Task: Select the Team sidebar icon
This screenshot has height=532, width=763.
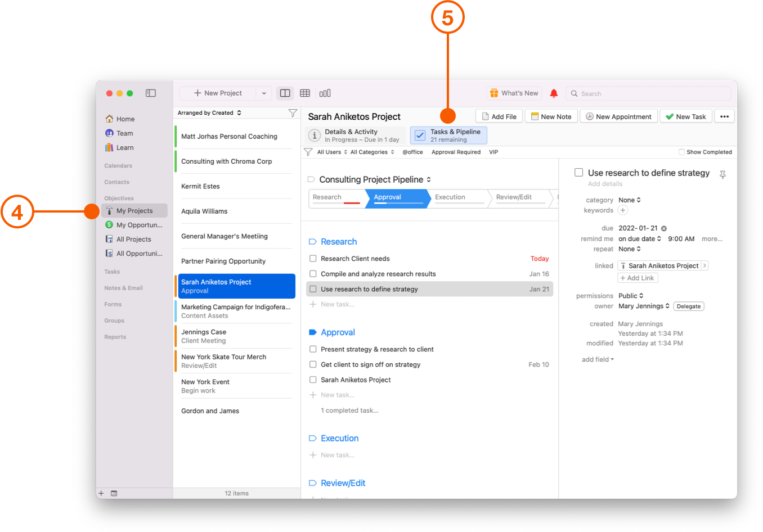Action: (123, 133)
